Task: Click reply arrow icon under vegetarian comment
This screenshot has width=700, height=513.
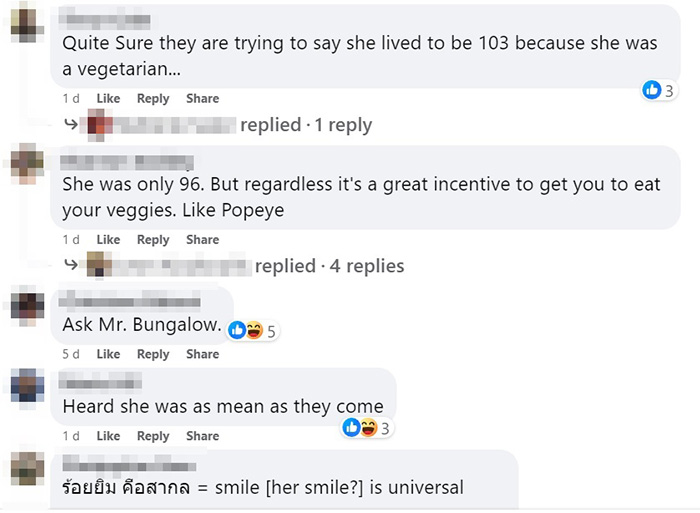Action: point(71,125)
